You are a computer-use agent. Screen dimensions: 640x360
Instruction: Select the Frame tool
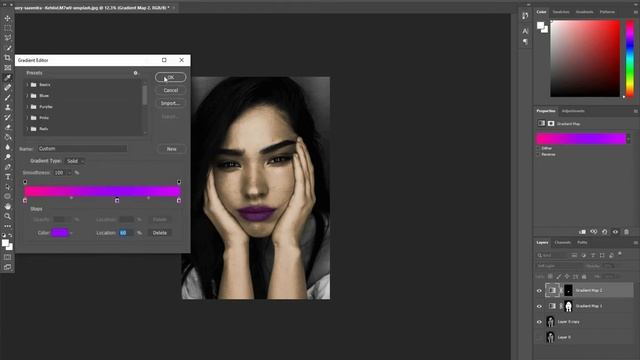tap(7, 68)
